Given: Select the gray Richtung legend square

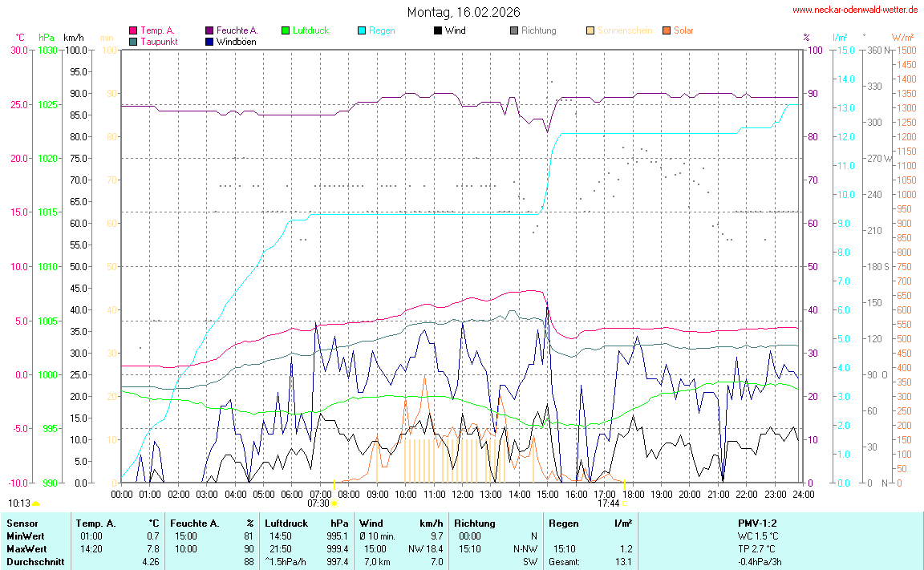Looking at the screenshot, I should [514, 30].
